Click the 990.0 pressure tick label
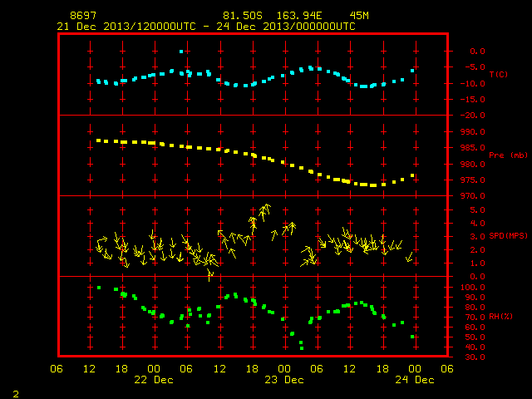 [x=473, y=131]
